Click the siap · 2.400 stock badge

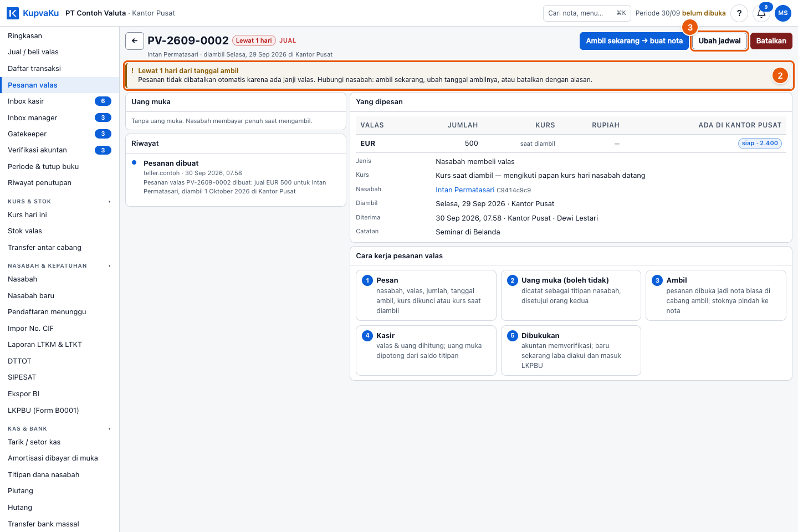pos(760,144)
